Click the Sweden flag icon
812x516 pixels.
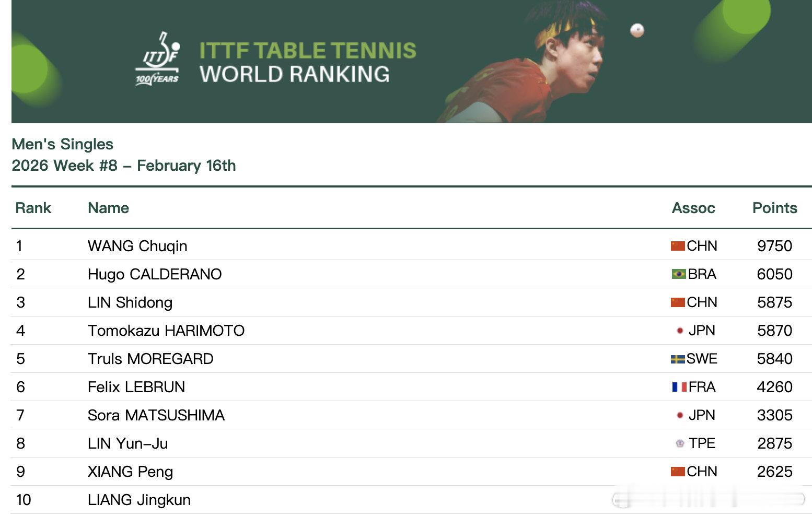coord(678,359)
